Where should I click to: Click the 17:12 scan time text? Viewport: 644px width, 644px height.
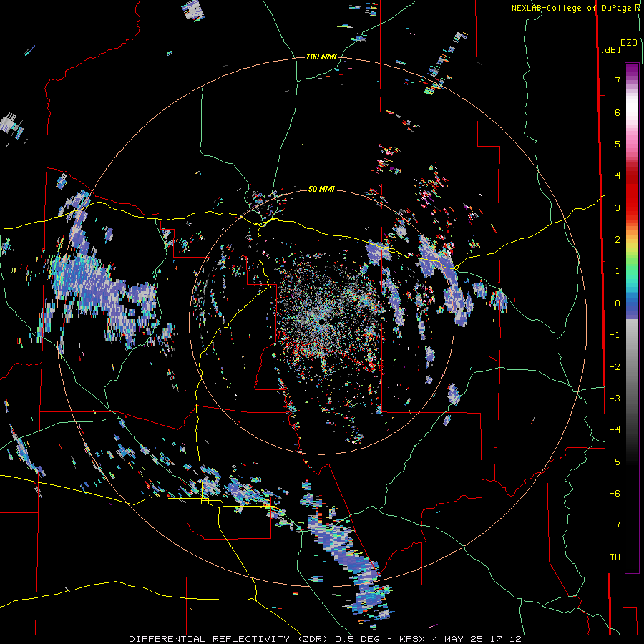tap(507, 639)
